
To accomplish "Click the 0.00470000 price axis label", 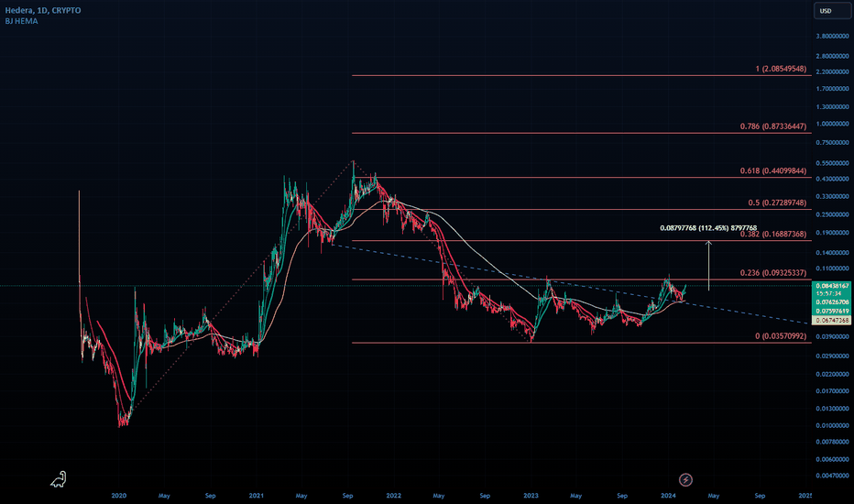I will 832,475.
